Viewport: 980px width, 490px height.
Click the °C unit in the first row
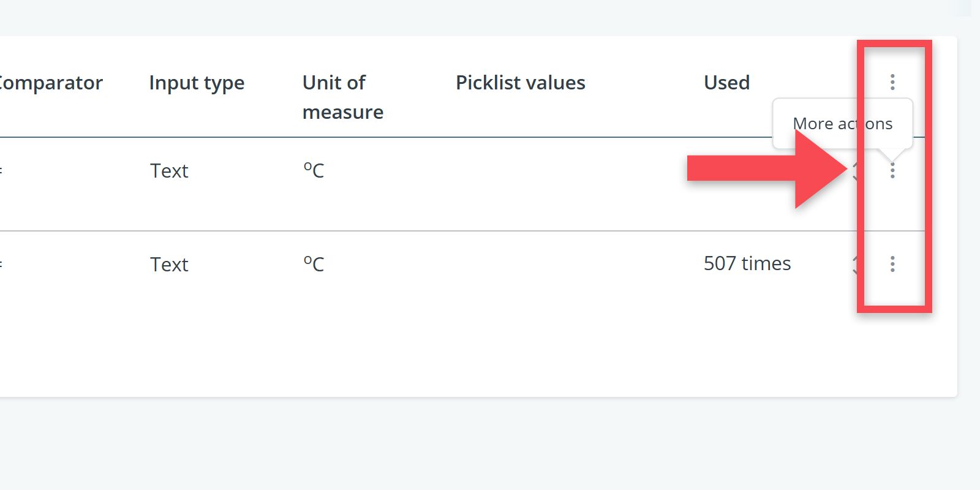314,170
